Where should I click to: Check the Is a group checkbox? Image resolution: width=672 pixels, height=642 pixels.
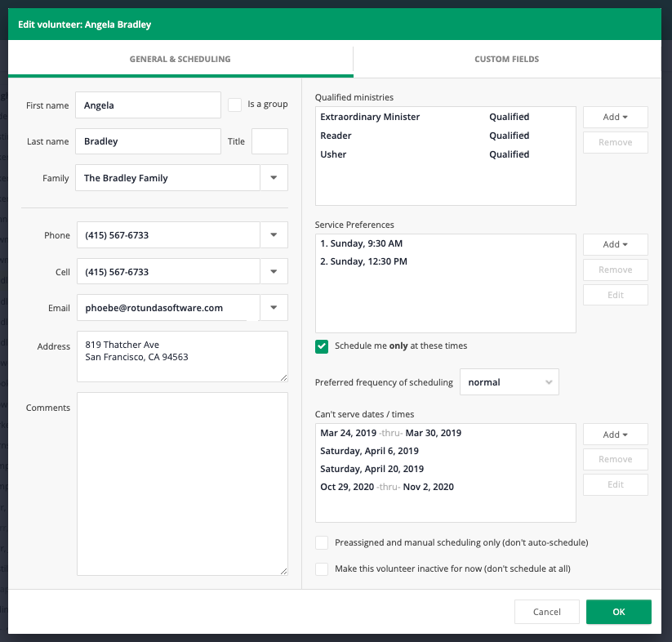(234, 105)
